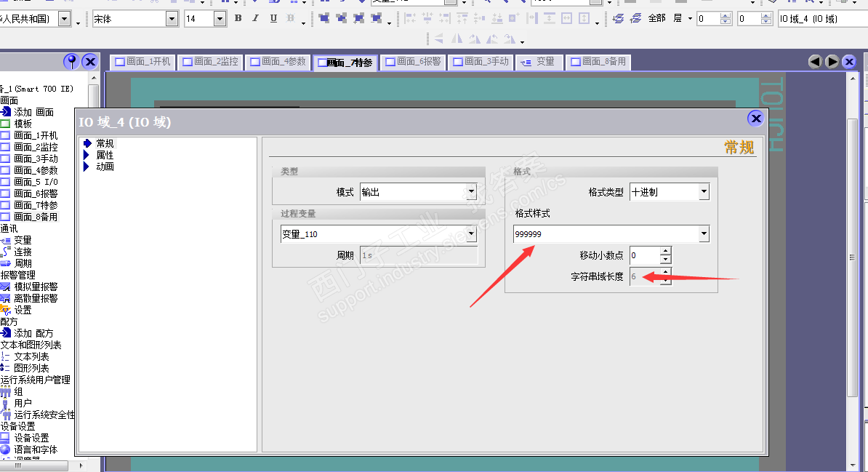The image size is (868, 472).
Task: Open 画面_5 I/O in project tree
Action: tap(36, 182)
